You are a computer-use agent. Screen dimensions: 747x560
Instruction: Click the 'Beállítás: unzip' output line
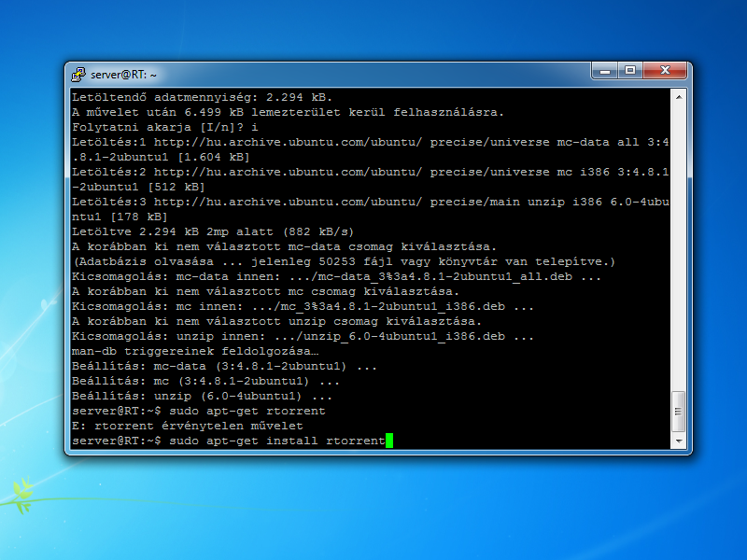point(203,396)
